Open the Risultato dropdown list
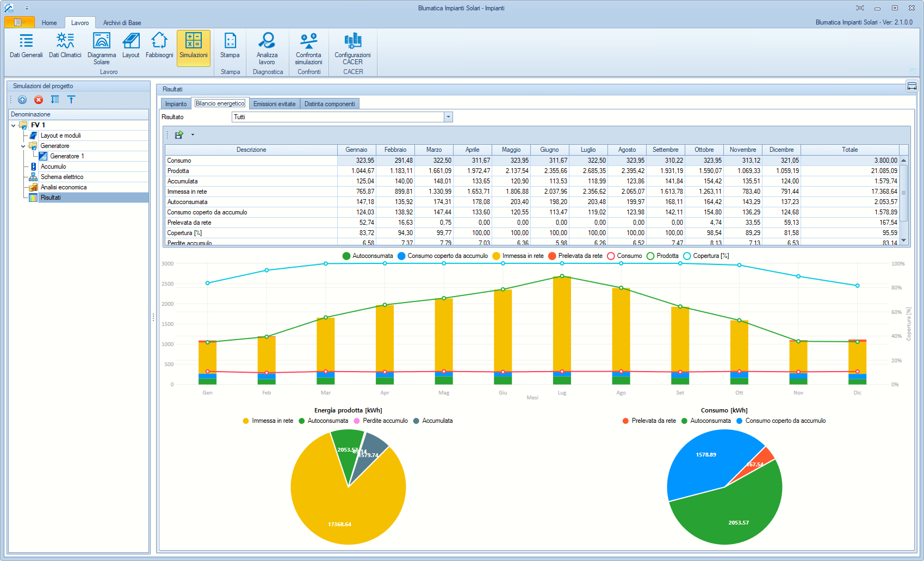 448,117
